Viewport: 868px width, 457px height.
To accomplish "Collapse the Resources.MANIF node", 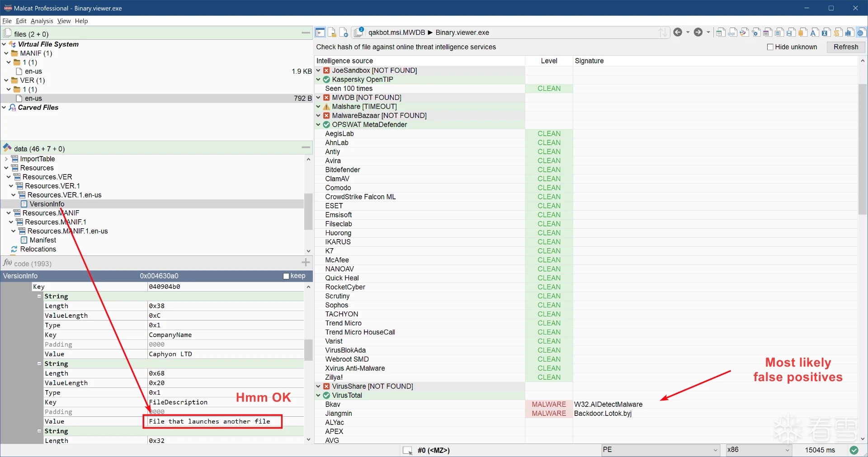I will click(x=9, y=213).
